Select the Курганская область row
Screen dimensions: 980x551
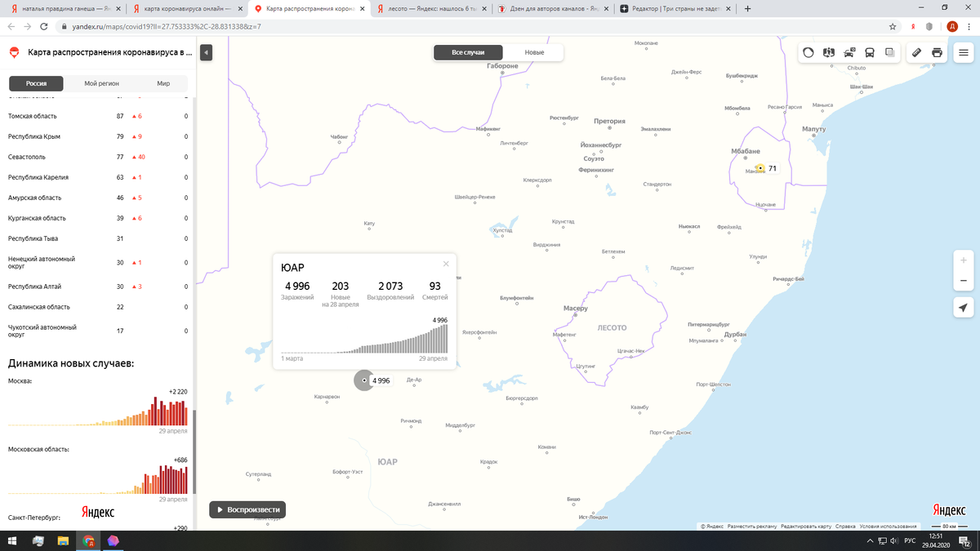(98, 218)
